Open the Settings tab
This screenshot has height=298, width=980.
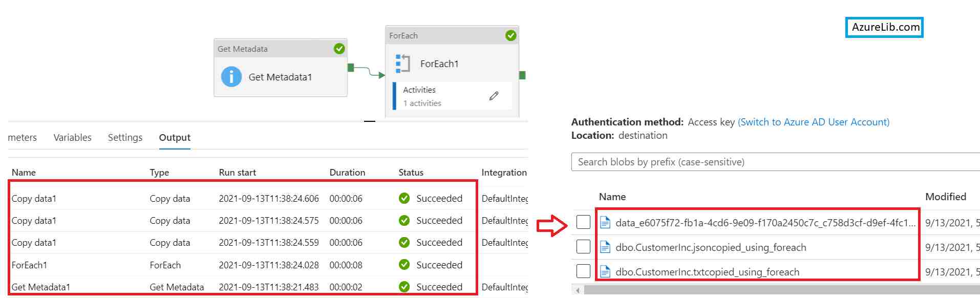(x=125, y=137)
